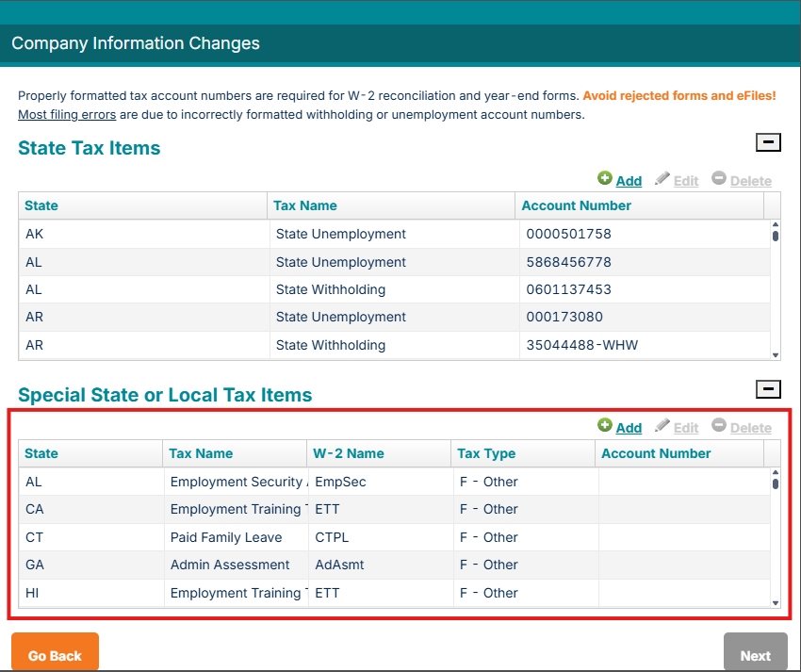
Task: Click the Next button
Action: [x=755, y=652]
